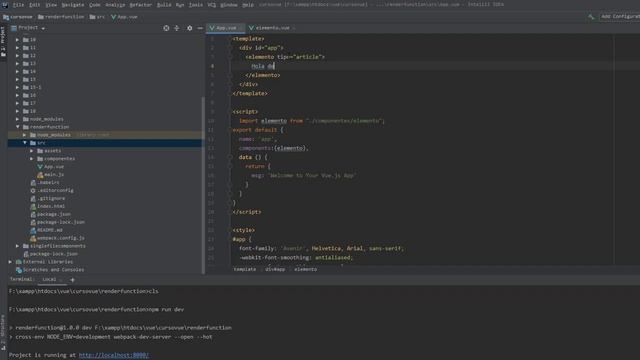The height and width of the screenshot is (360, 640).
Task: Click src in the navigation bar
Action: (x=97, y=17)
